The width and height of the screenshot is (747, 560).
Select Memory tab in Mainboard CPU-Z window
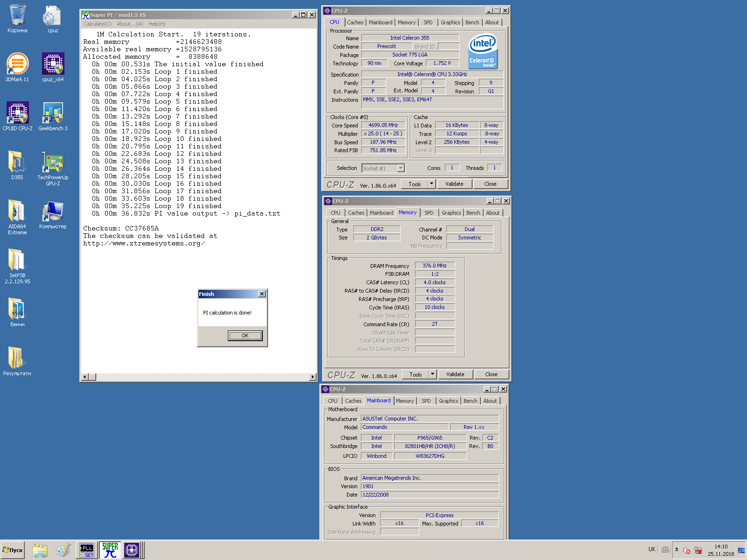coord(405,401)
